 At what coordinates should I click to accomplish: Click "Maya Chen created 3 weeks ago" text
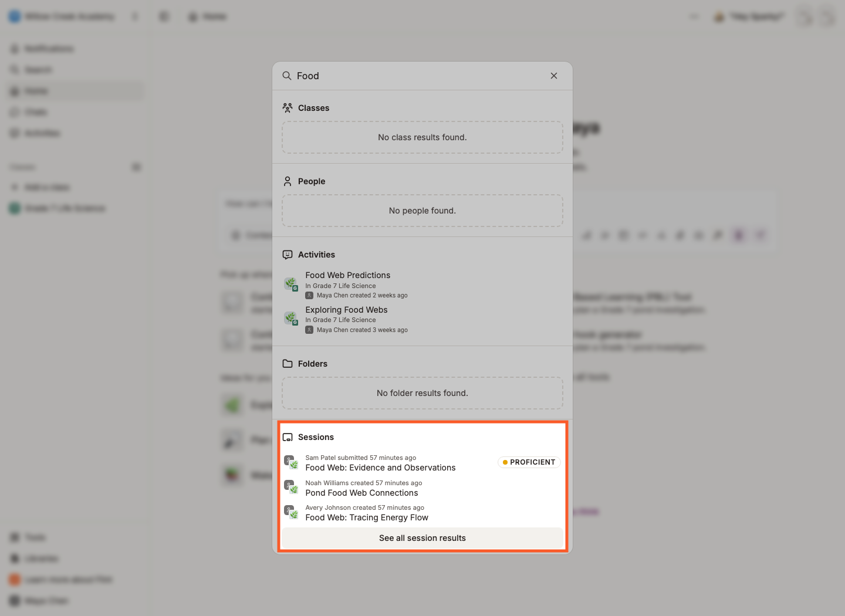(362, 330)
